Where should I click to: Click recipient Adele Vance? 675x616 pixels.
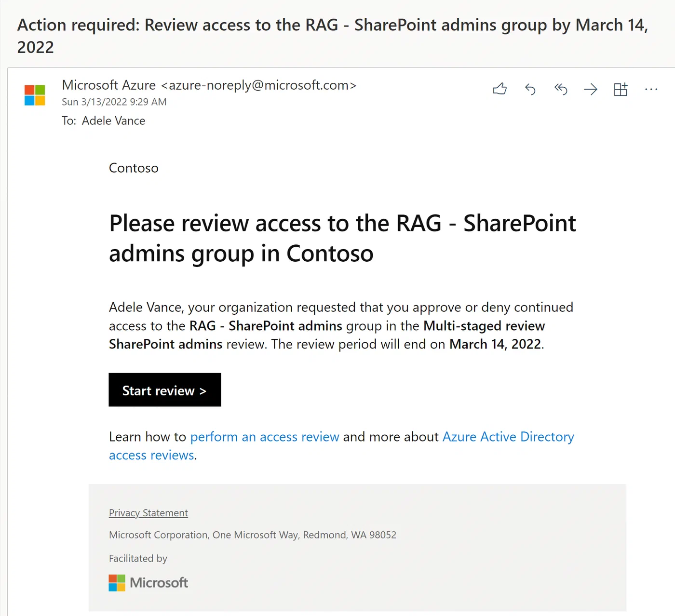pos(114,121)
